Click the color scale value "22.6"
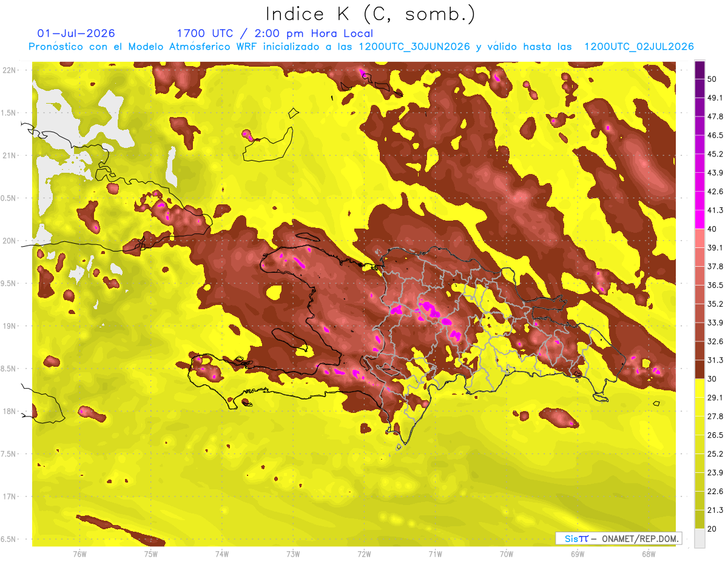Viewport: 728px width, 562px height. click(715, 492)
